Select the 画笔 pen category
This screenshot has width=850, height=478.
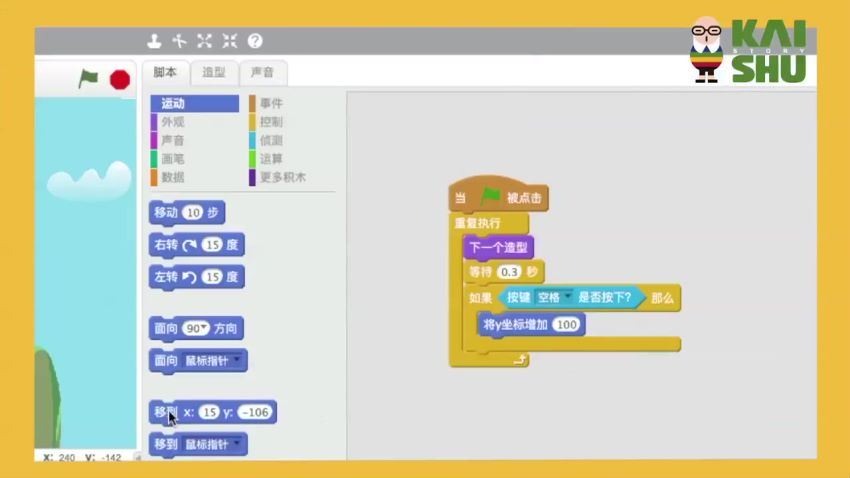173,159
